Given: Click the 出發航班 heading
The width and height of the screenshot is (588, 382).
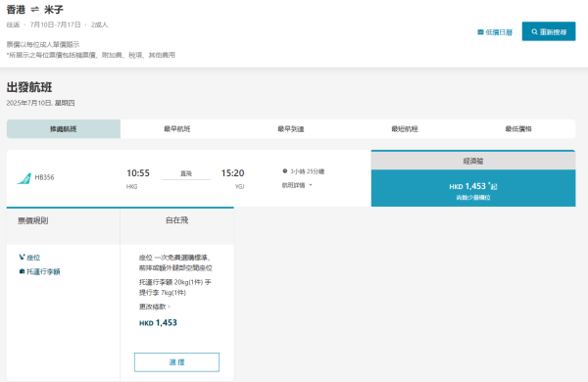Looking at the screenshot, I should click(29, 87).
